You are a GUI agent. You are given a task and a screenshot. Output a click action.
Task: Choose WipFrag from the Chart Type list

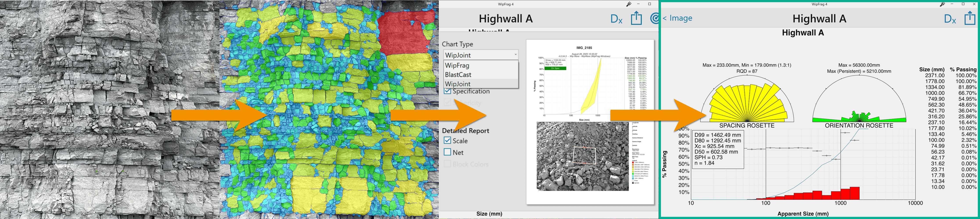pos(481,65)
